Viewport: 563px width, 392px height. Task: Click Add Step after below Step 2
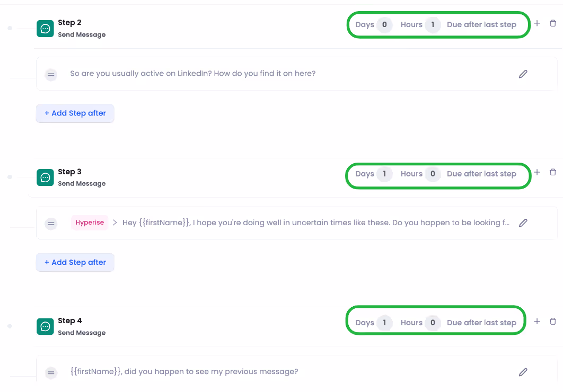[x=75, y=113]
